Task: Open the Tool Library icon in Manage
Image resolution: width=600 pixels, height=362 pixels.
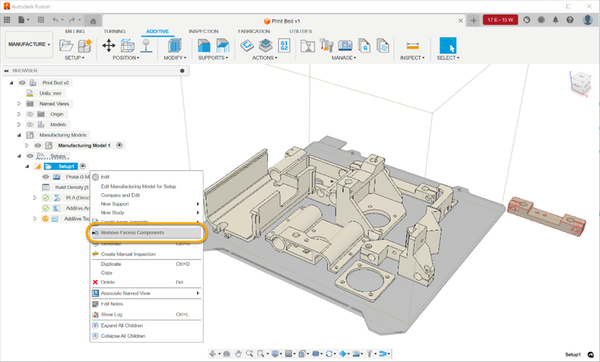Action: pyautogui.click(x=326, y=46)
